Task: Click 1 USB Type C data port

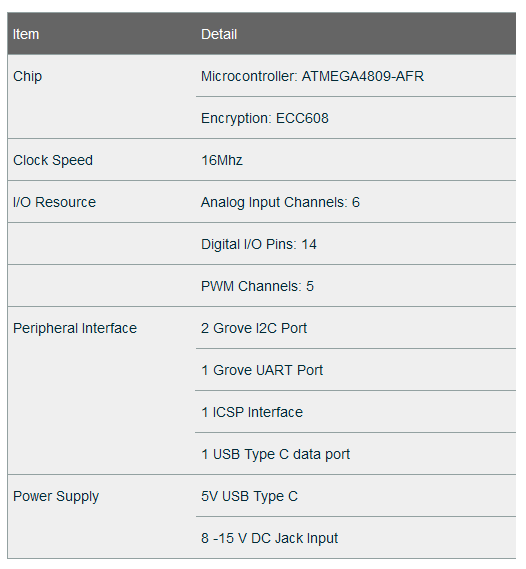Action: click(275, 454)
